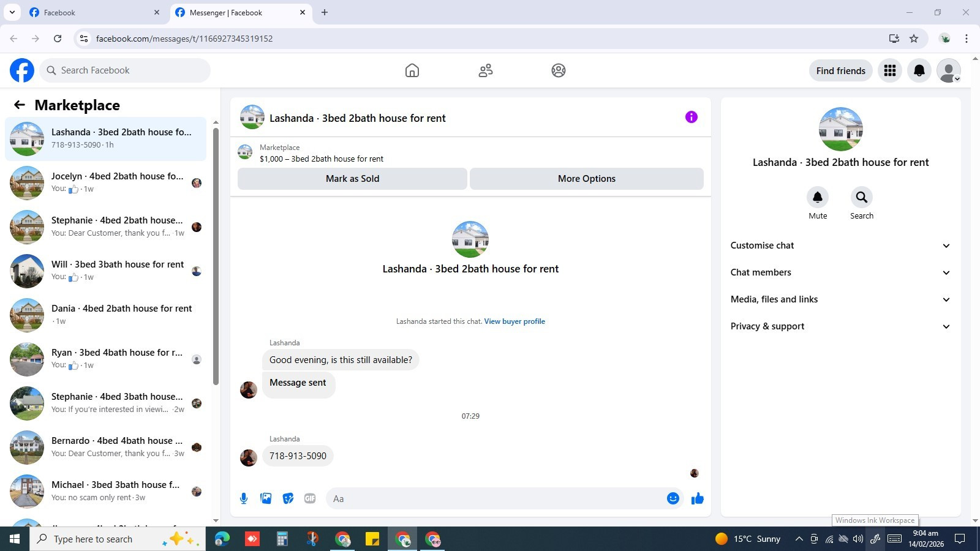Click the conversation list scrollbar
This screenshot has height=551, width=980.
[216, 256]
